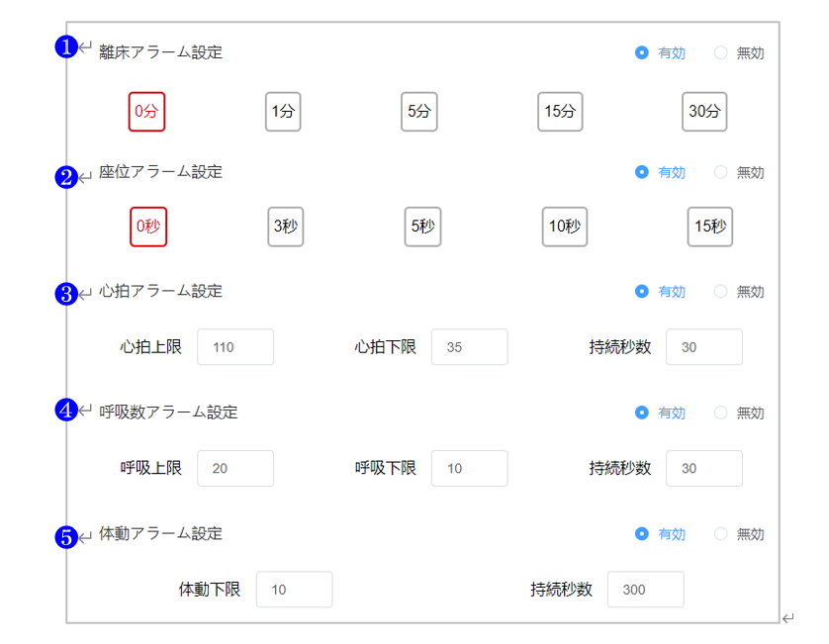The height and width of the screenshot is (644, 829).
Task: Disable 座位アラーム with the 無効 radio
Action: coord(720,172)
